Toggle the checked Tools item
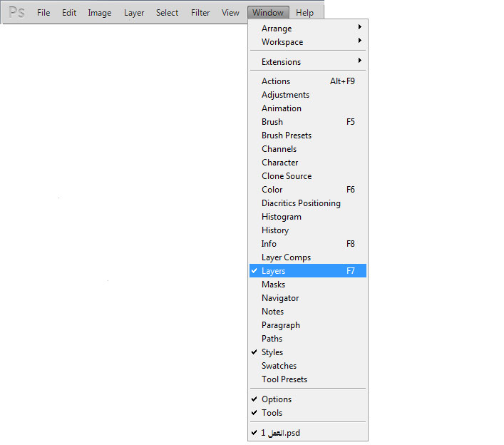 click(x=308, y=412)
